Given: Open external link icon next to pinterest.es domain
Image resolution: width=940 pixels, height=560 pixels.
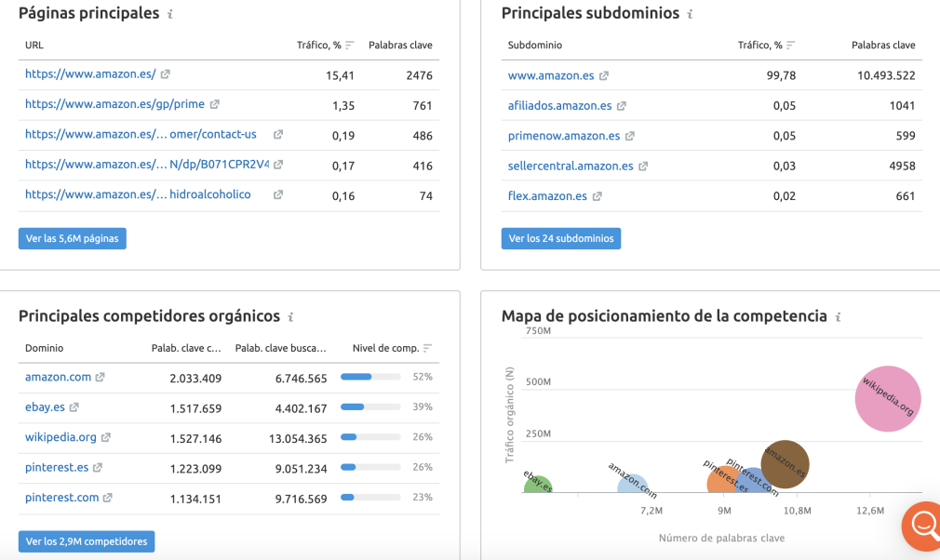Looking at the screenshot, I should click(98, 468).
